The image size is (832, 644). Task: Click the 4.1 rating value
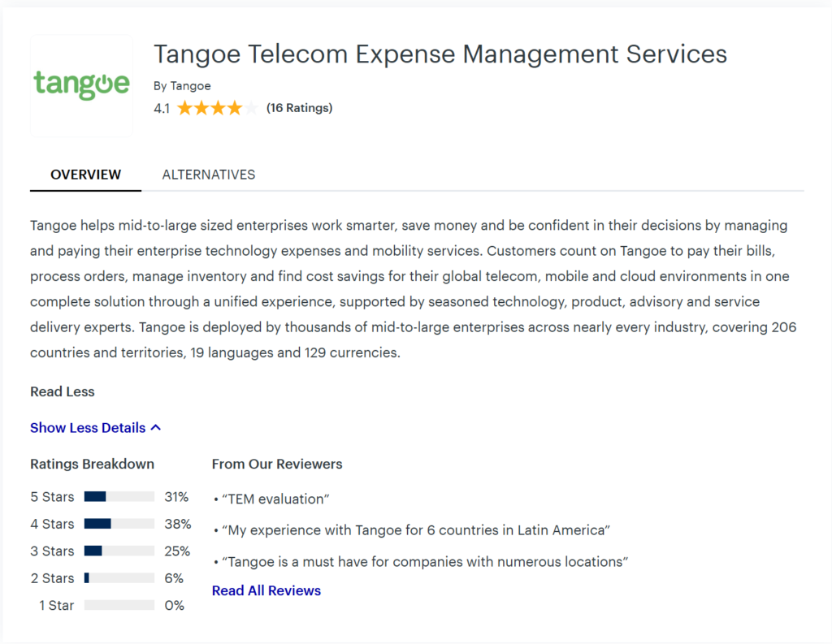click(161, 107)
